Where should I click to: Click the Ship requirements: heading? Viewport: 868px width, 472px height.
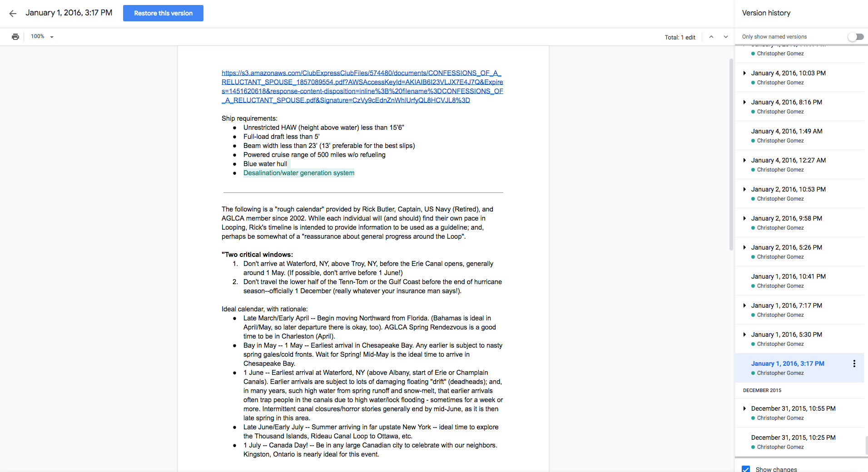(x=249, y=118)
